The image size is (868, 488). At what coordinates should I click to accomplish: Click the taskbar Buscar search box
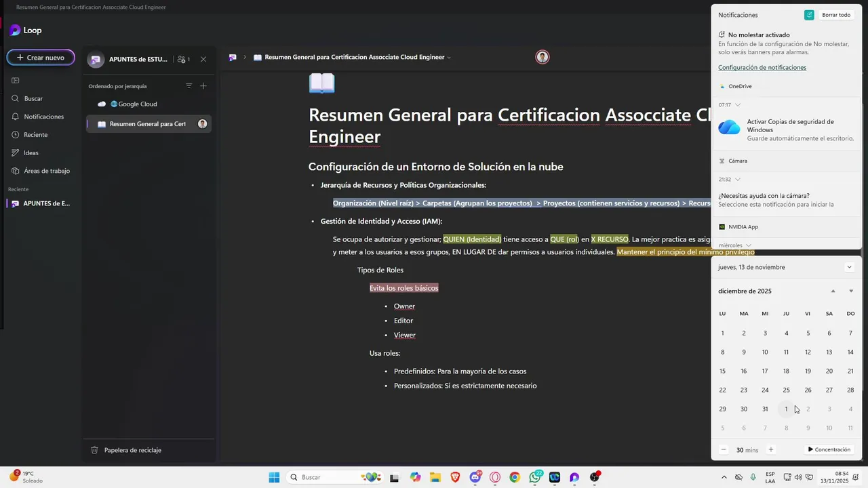(334, 477)
